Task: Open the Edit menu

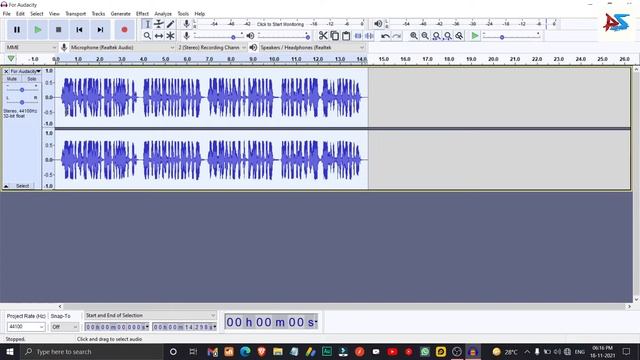Action: coord(20,14)
